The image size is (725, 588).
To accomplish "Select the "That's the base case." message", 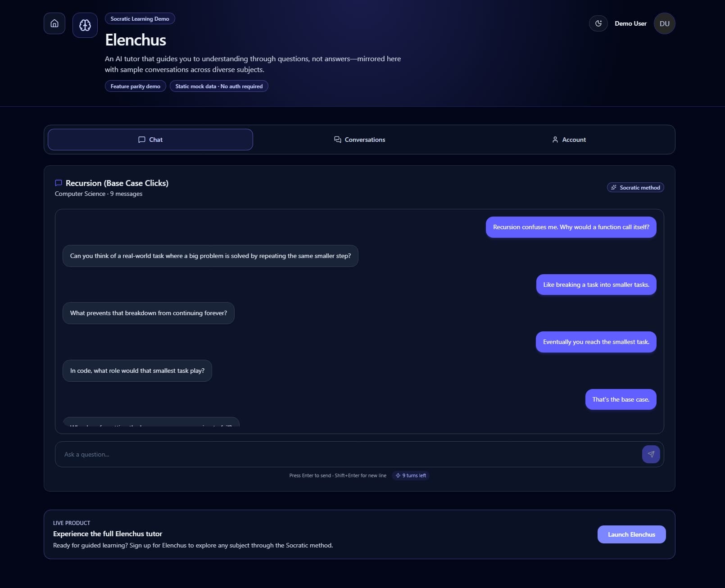I will point(621,399).
